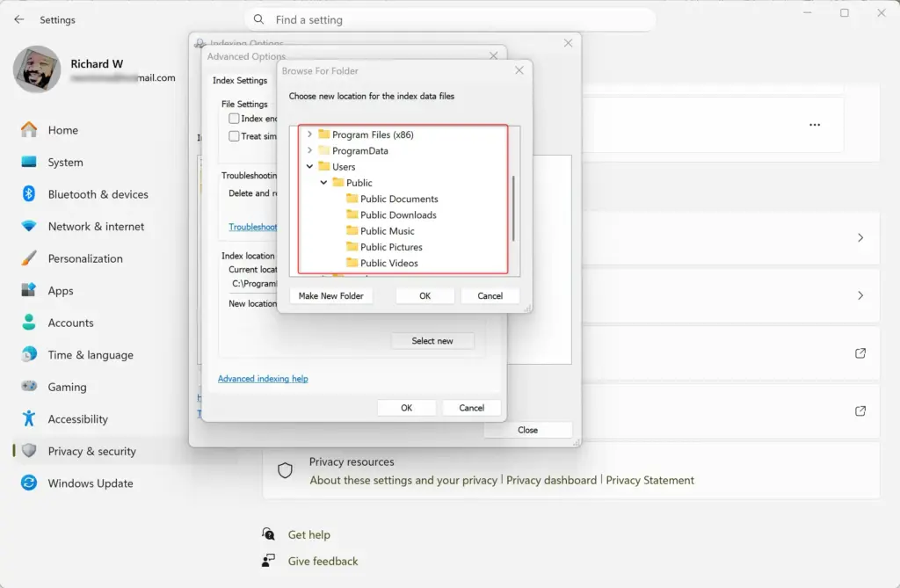The height and width of the screenshot is (588, 900).
Task: Open the lower chevron settings row
Action: [x=730, y=295]
